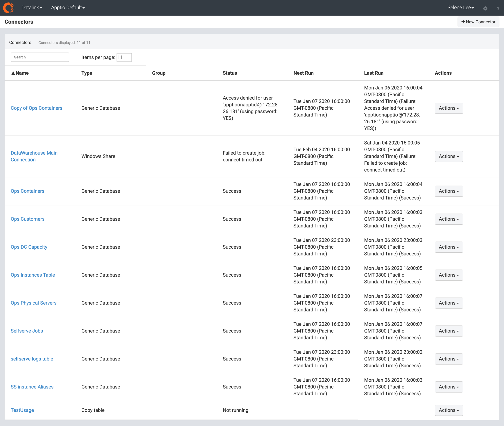Open the settings gear icon
504x426 pixels.
point(485,8)
